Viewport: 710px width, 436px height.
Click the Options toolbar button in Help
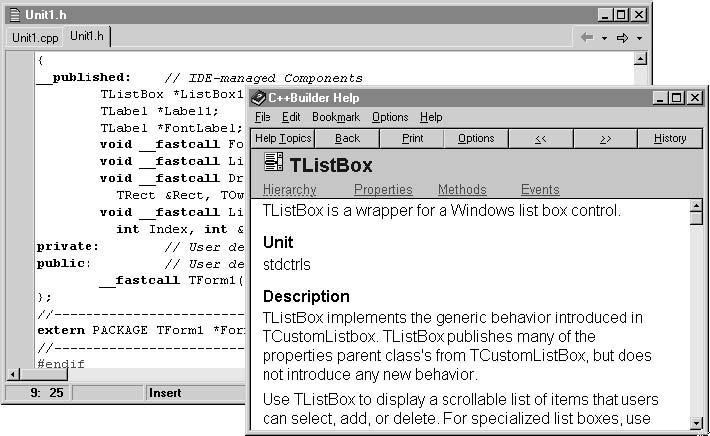pos(476,139)
